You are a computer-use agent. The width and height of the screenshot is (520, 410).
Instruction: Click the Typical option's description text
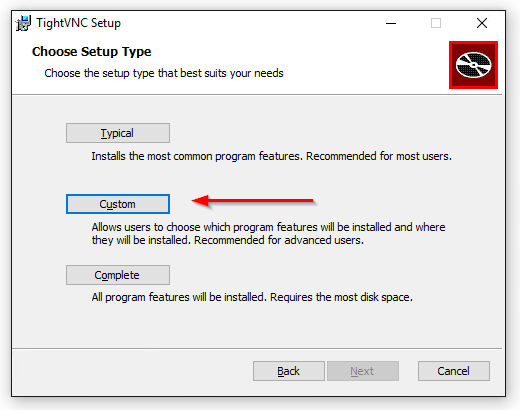coord(271,156)
